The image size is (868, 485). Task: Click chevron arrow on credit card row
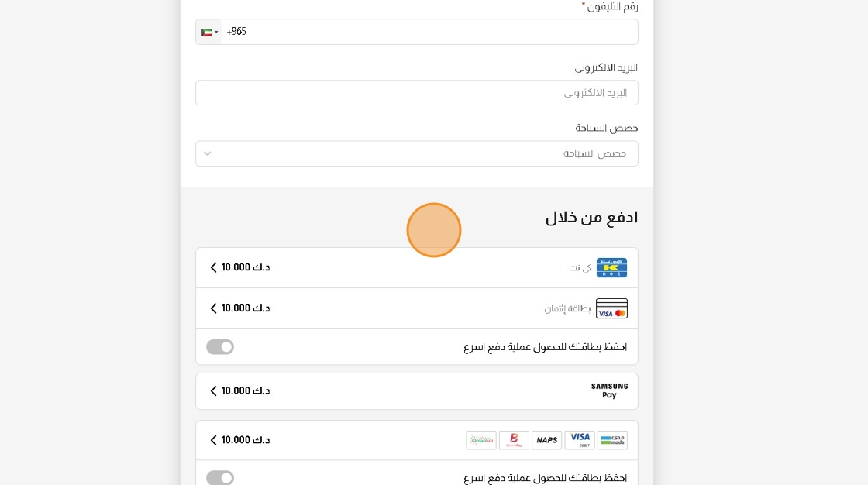click(214, 308)
